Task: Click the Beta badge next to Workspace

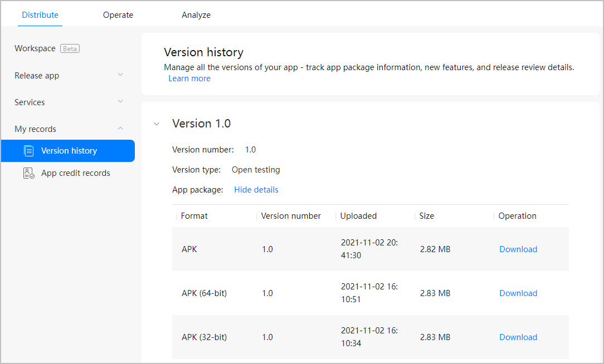Action: coord(70,48)
